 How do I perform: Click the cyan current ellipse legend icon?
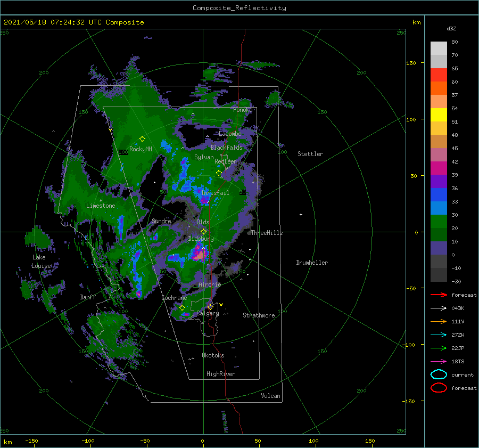click(x=439, y=374)
